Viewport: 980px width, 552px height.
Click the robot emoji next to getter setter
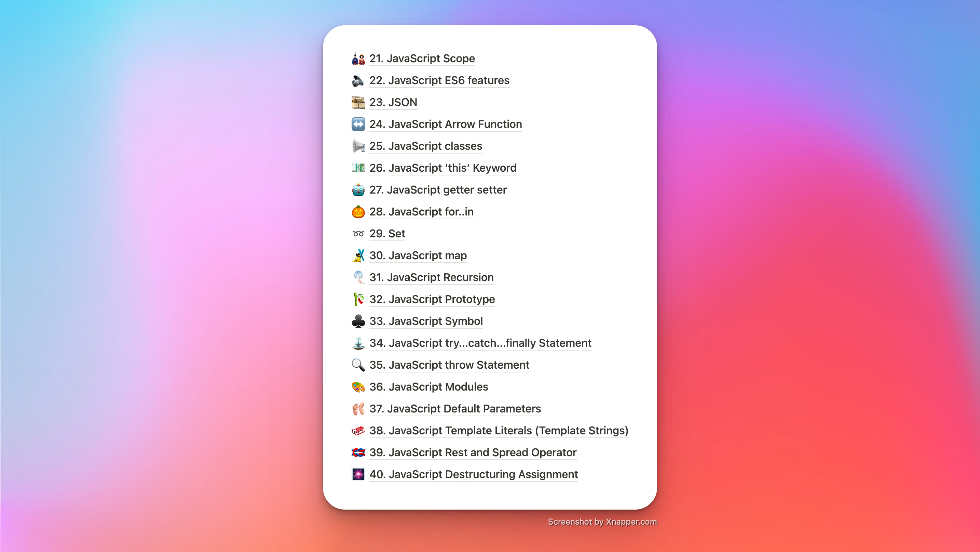(358, 189)
